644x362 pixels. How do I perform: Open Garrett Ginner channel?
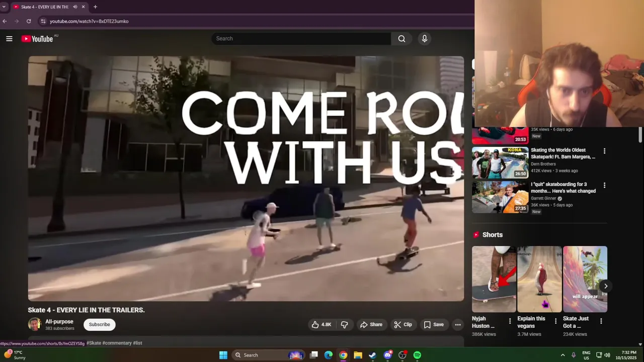coord(543,199)
